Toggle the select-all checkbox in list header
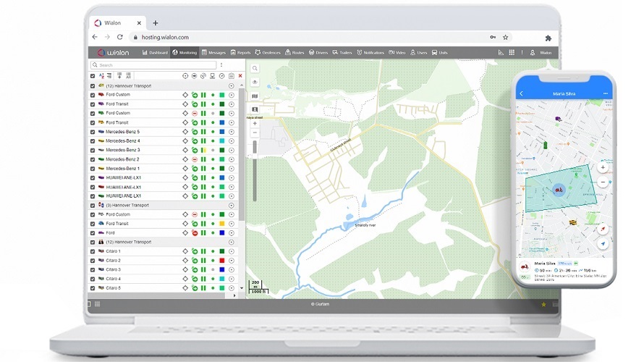This screenshot has width=644, height=362. point(92,75)
